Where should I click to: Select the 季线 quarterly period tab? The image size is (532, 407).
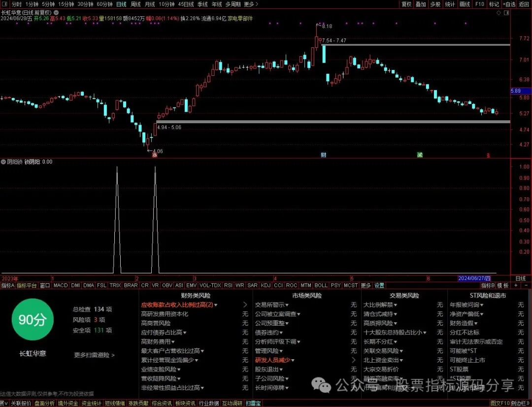click(x=202, y=4)
